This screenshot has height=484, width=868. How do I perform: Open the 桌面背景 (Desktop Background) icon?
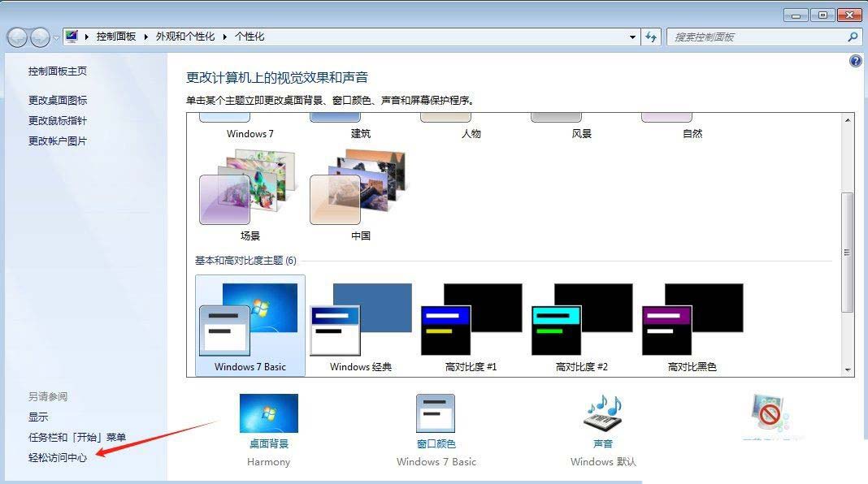click(268, 414)
